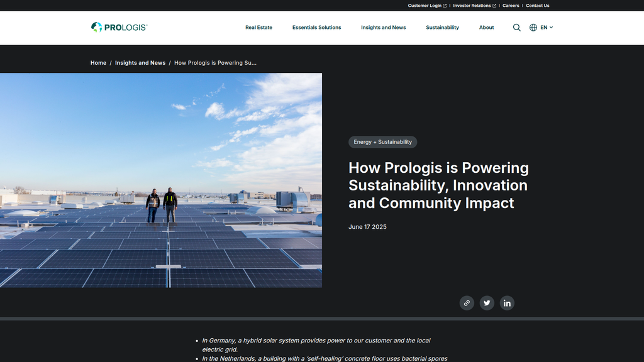Click the globe language icon
644x362 pixels.
[x=533, y=28]
